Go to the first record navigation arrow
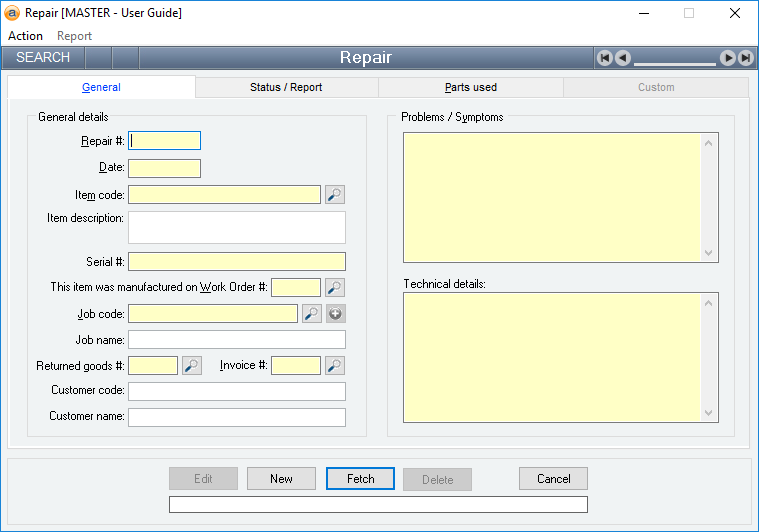 tap(605, 58)
